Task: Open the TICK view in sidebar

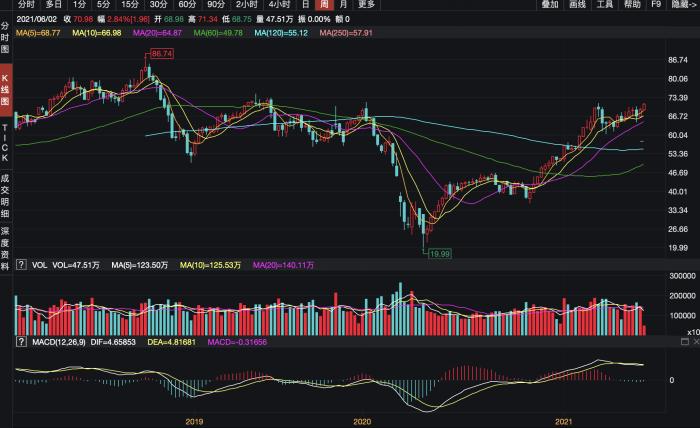Action: tap(5, 143)
